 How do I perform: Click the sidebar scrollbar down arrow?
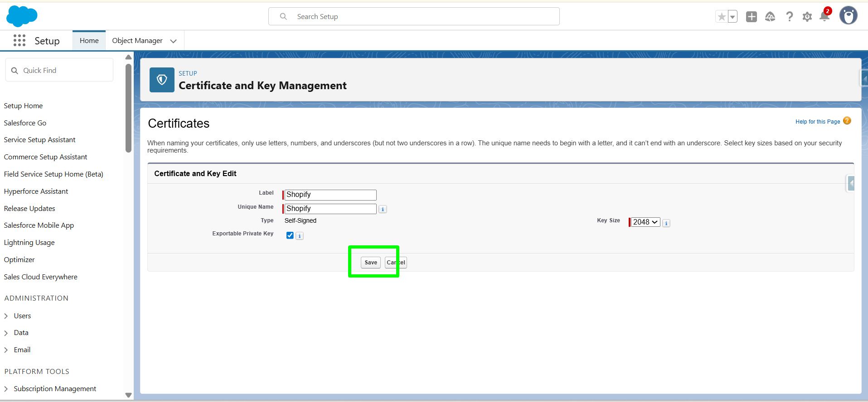(x=128, y=395)
